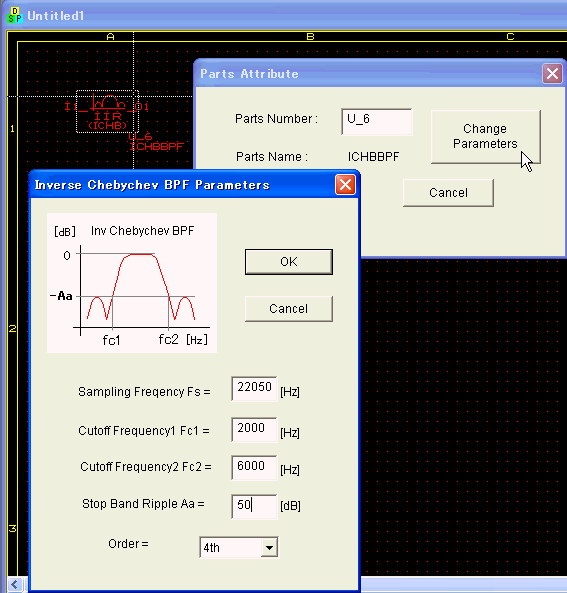Click the Change Parameters button

[x=486, y=137]
